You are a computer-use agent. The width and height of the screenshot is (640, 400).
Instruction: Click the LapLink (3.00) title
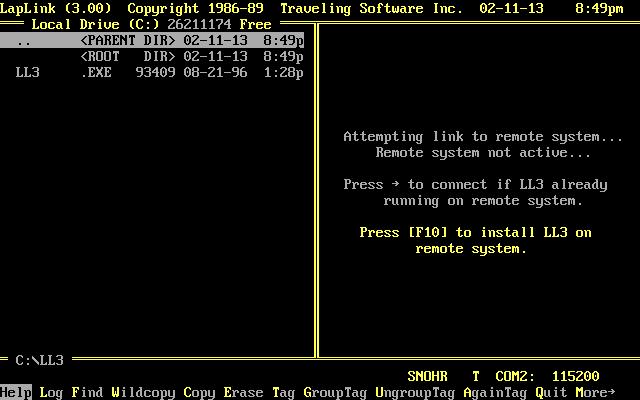tap(56, 8)
